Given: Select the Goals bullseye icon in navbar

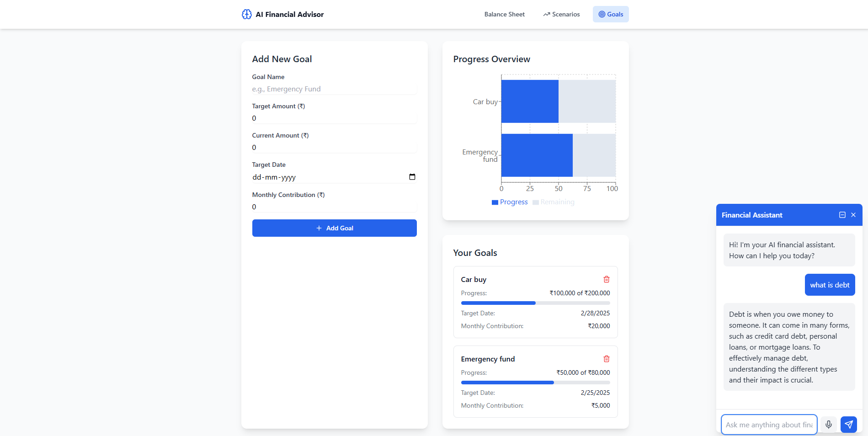Looking at the screenshot, I should coord(602,14).
